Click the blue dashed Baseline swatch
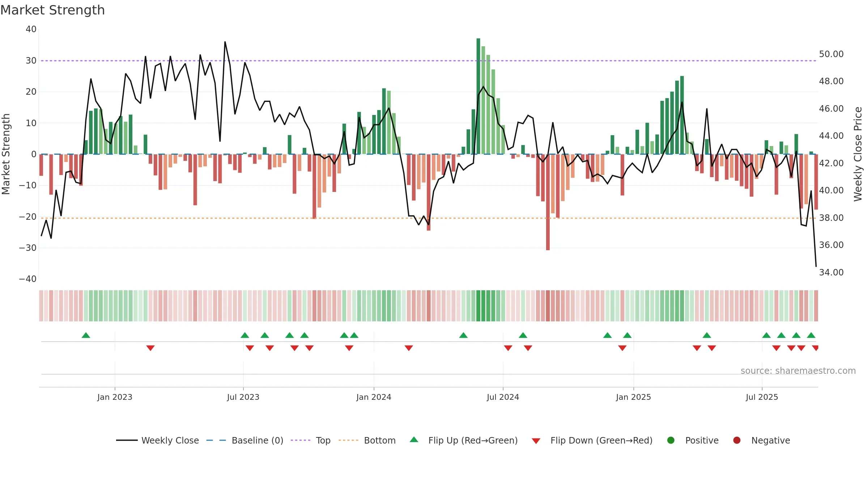 point(216,440)
